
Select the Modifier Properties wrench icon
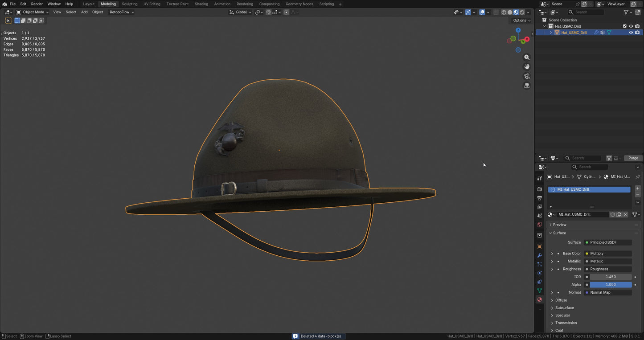coord(539,255)
